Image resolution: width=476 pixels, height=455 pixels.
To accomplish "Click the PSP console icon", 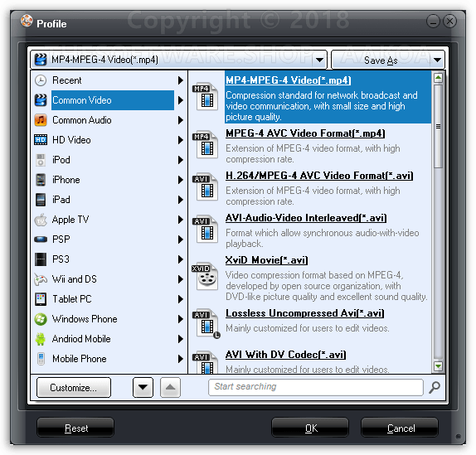I will pyautogui.click(x=41, y=240).
